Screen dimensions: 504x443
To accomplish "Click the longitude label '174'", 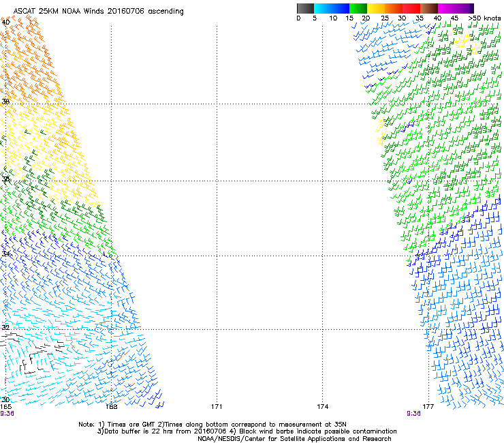I will pyautogui.click(x=322, y=407).
